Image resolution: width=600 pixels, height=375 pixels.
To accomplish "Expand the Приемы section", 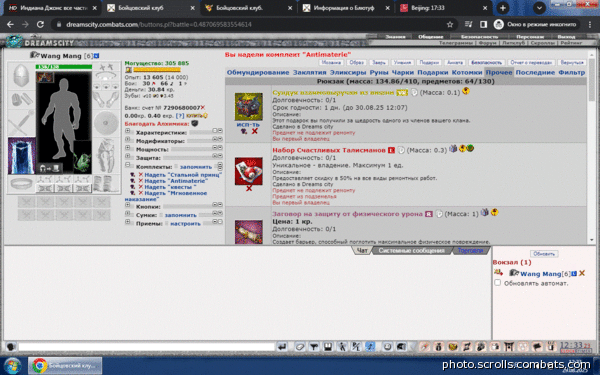I will click(x=127, y=222).
